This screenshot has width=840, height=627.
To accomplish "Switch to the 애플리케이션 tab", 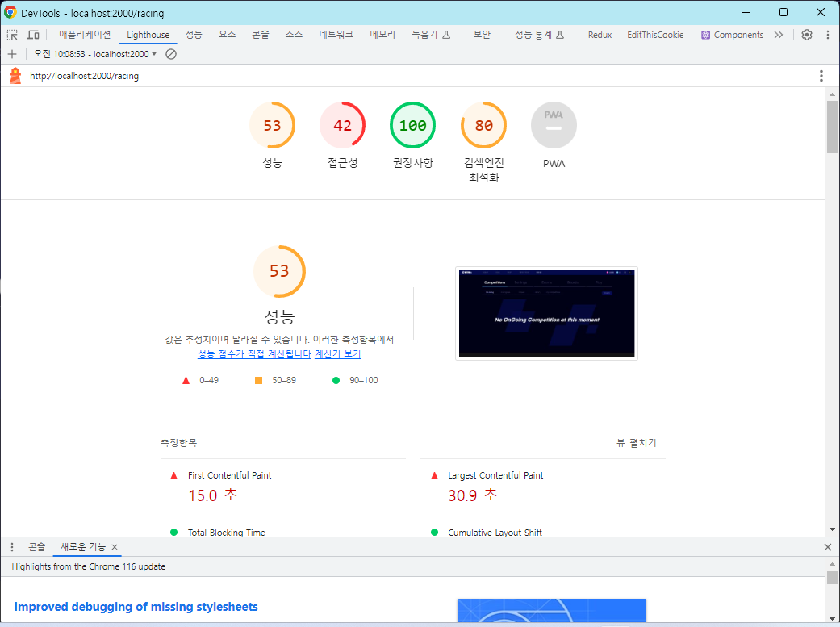I will (85, 35).
